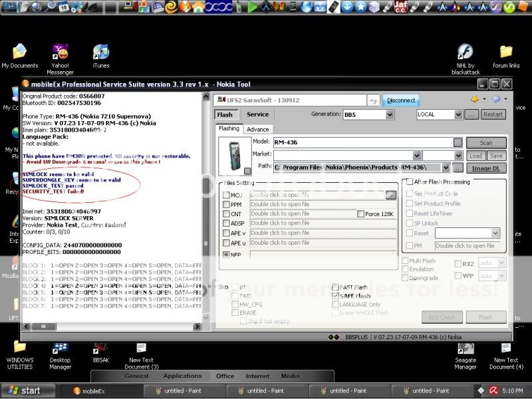Click the green play arrow dock icon
This screenshot has height=399, width=532.
(x=252, y=7)
